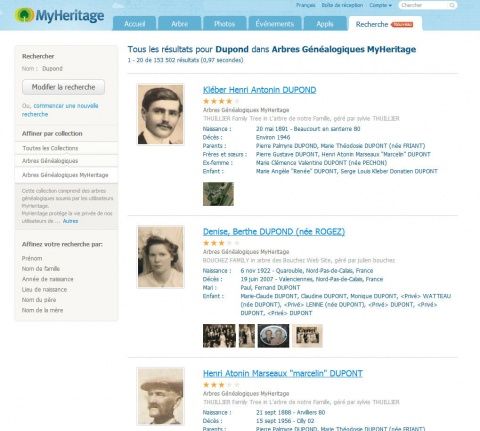This screenshot has width=480, height=431.
Task: Click Nouveau badge on Recherche tab
Action: click(x=402, y=24)
